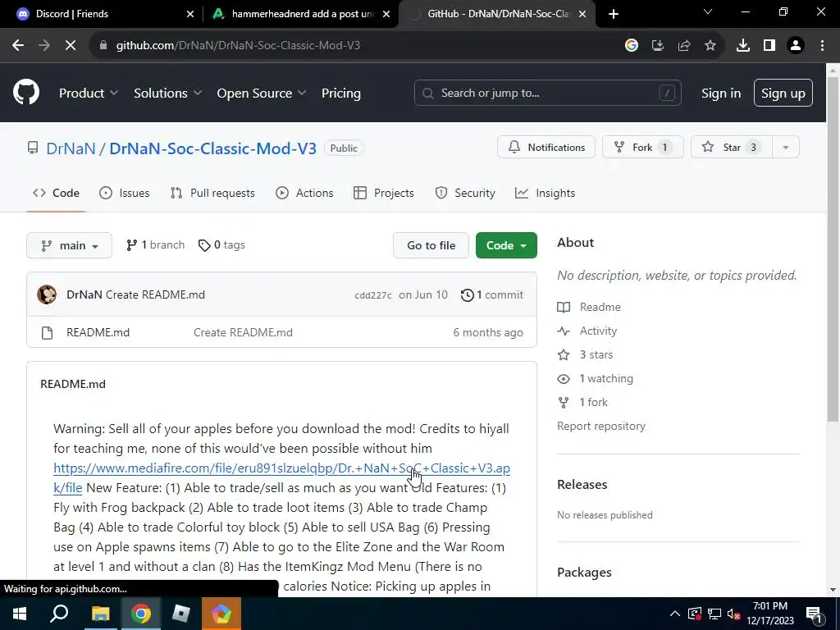This screenshot has width=840, height=630.
Task: Open the notification center icon
Action: 813,614
